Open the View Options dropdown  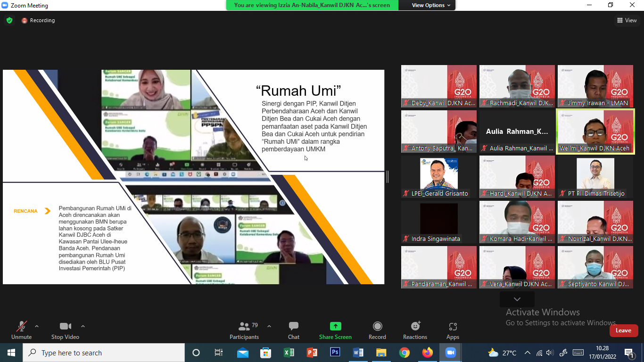pos(431,5)
